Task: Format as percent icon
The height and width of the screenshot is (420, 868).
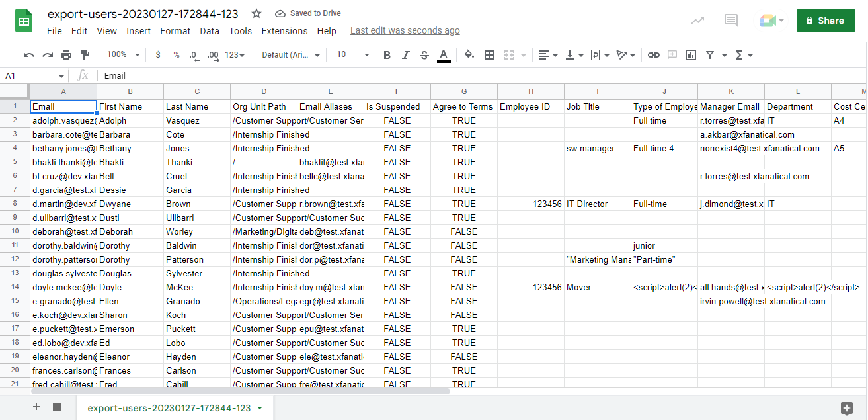Action: 177,55
